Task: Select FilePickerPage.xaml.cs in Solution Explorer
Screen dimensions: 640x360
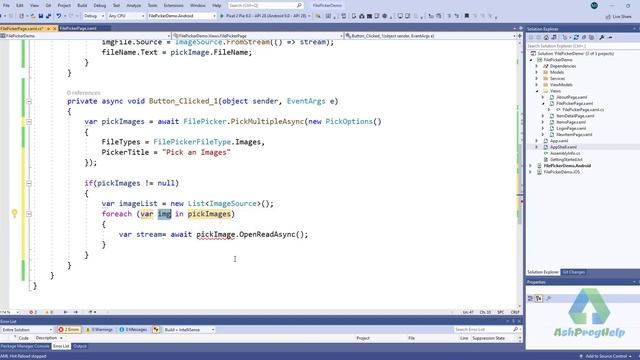Action: tap(583, 110)
